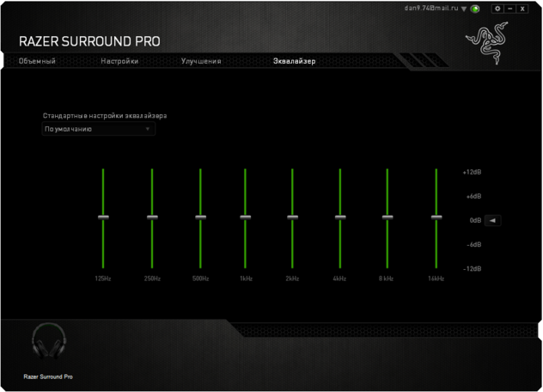Click the green online status indicator

pyautogui.click(x=475, y=9)
